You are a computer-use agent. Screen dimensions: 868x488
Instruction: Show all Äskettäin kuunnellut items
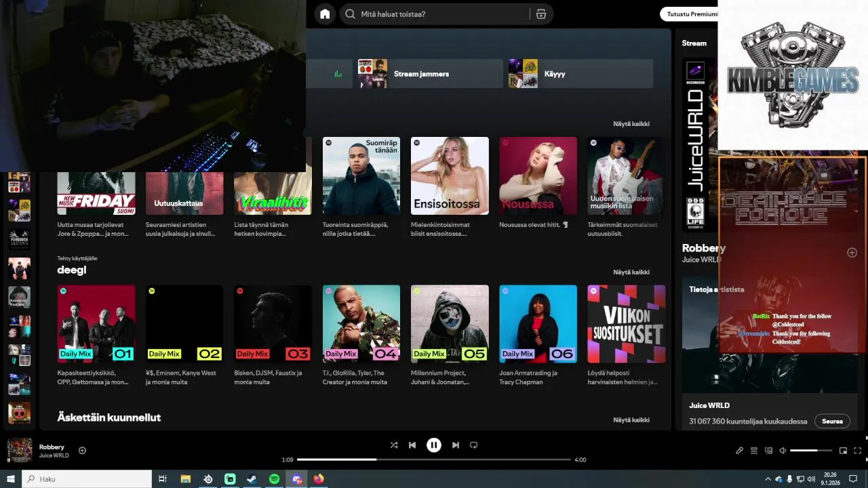pos(631,420)
